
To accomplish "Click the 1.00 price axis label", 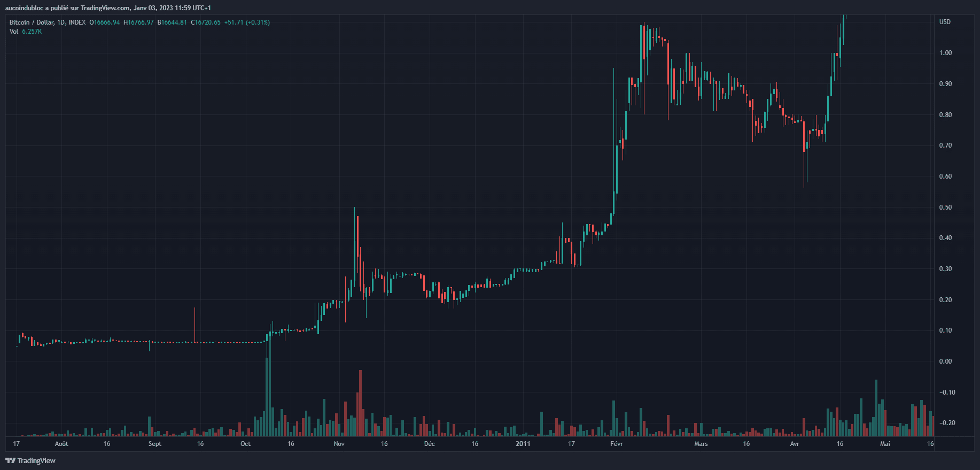I will click(945, 53).
